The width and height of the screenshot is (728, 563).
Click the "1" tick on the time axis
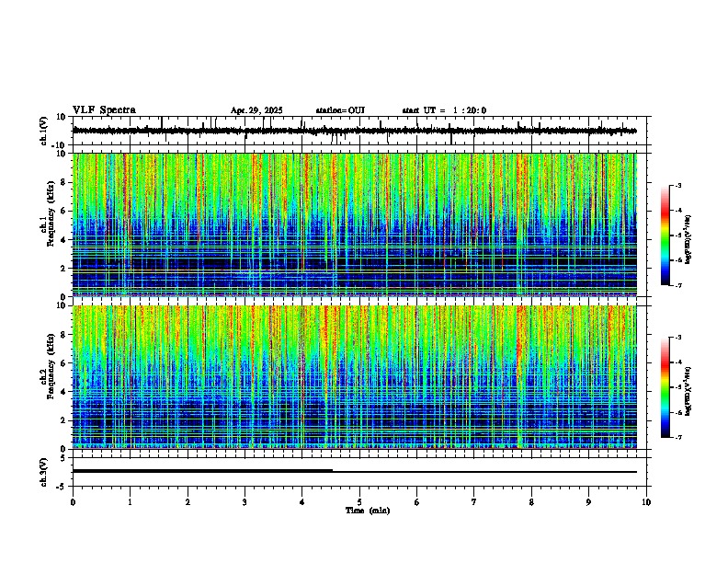coord(130,502)
